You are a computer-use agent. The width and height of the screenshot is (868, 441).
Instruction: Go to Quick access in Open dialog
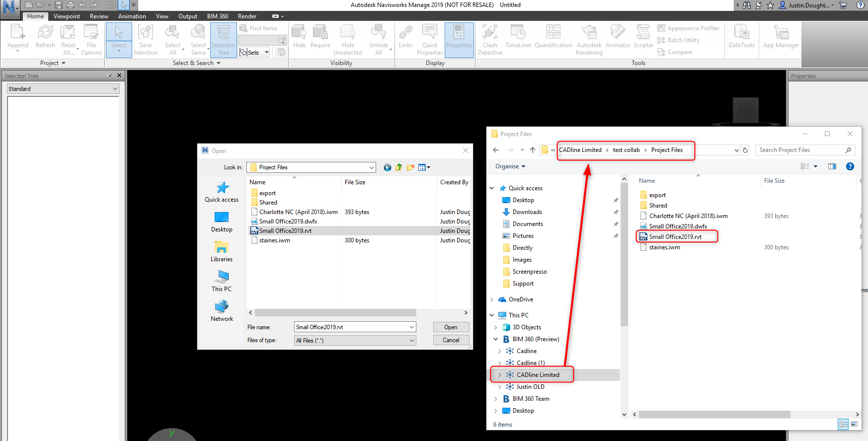pos(222,192)
